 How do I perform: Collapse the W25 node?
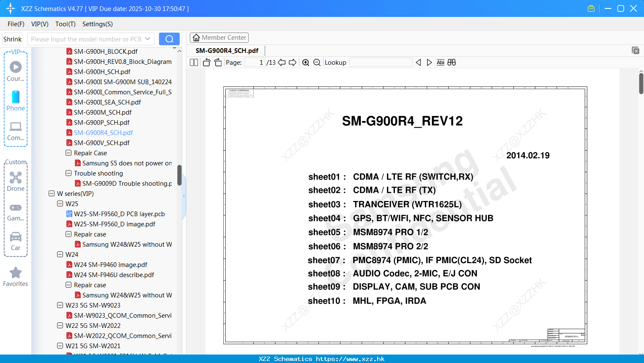point(60,203)
